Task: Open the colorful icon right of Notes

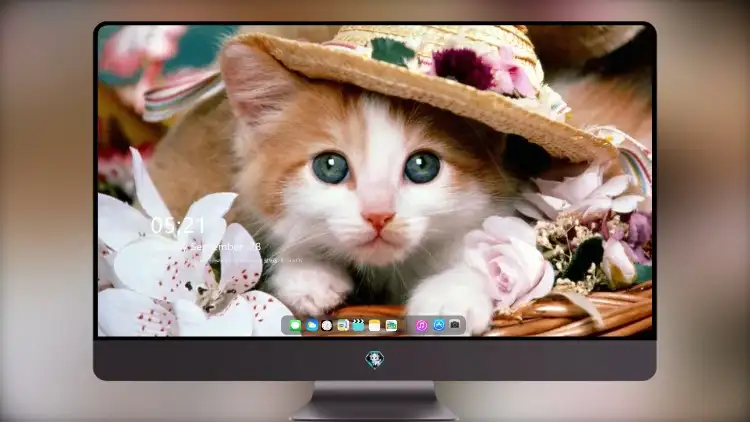Action: click(391, 326)
